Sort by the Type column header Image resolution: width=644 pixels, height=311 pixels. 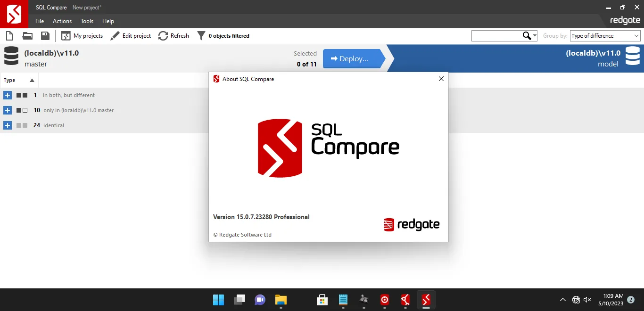coord(19,80)
